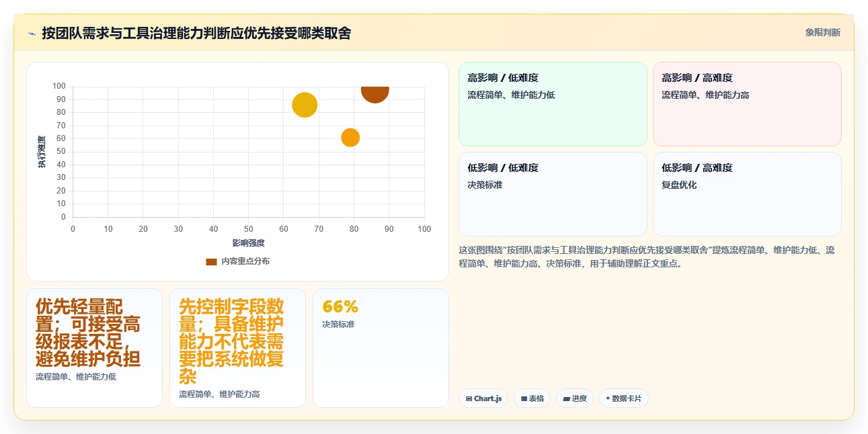Click the 66% metric value
This screenshot has width=868, height=434.
click(x=340, y=306)
